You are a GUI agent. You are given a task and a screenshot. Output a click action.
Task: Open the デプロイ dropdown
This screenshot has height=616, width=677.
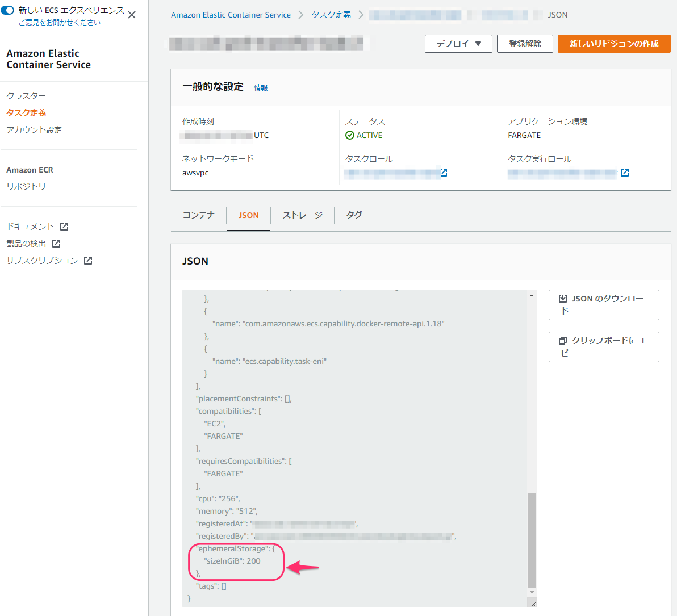pos(458,44)
